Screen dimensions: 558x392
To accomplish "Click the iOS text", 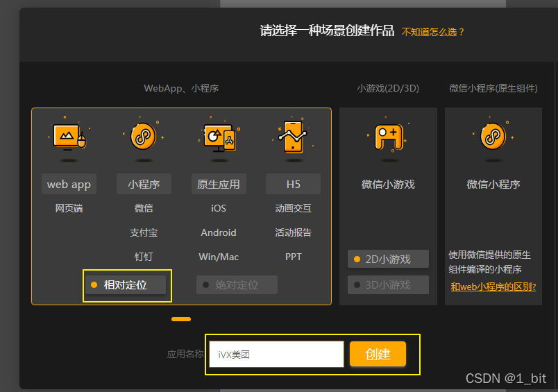I will (x=219, y=208).
